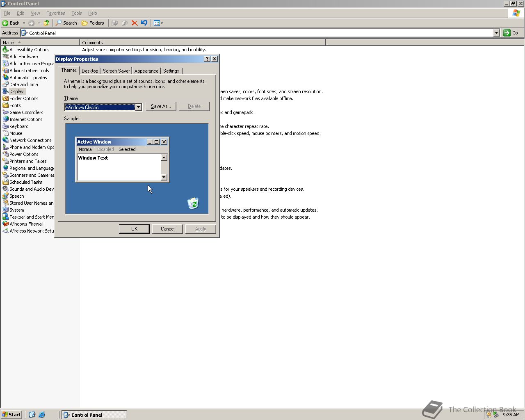The image size is (525, 420).
Task: Switch to the Desktop tab
Action: click(x=90, y=71)
